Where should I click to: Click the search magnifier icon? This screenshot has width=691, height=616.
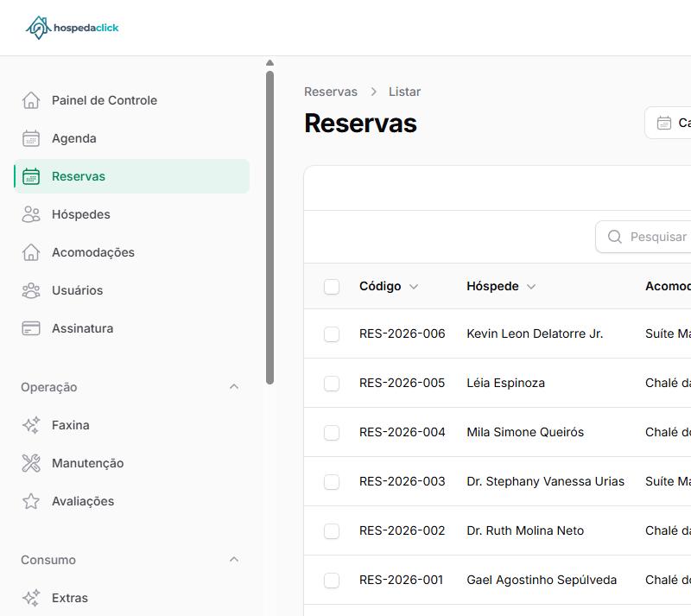[615, 237]
